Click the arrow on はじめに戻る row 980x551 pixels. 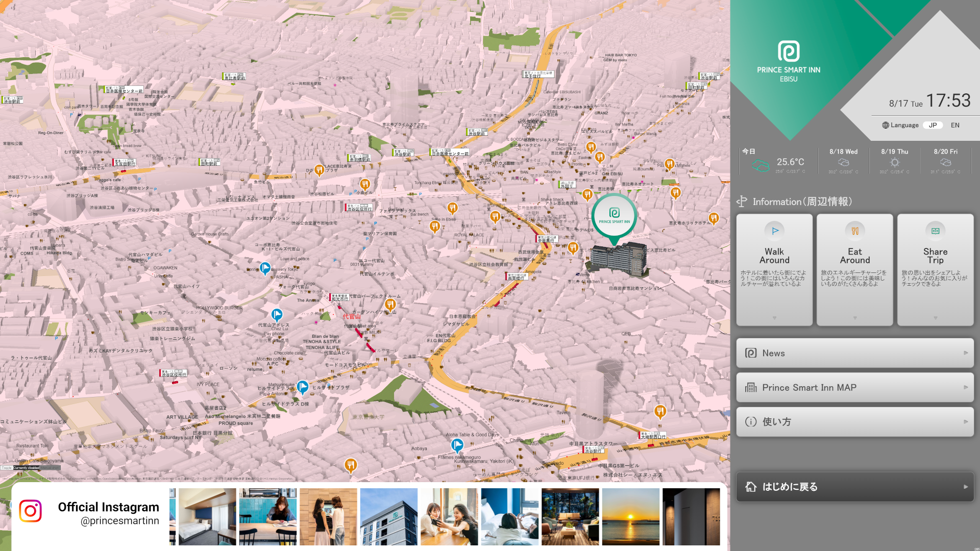coord(965,487)
